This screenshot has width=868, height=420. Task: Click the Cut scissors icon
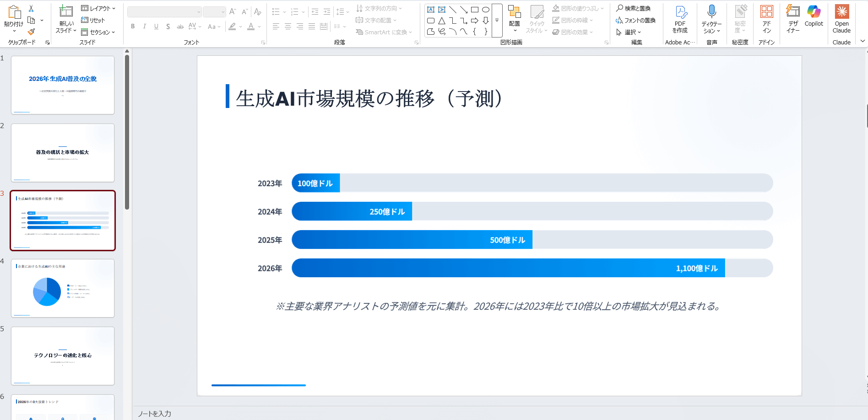pos(31,9)
